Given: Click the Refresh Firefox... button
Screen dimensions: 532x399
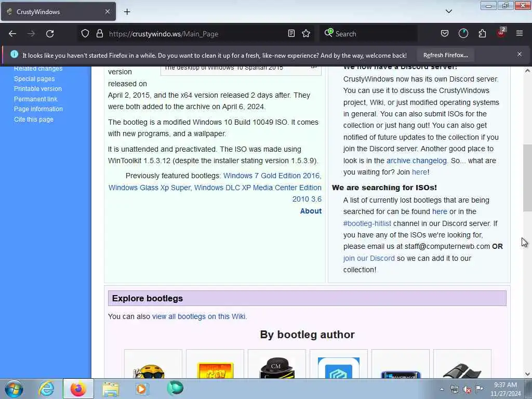Looking at the screenshot, I should click(x=445, y=55).
